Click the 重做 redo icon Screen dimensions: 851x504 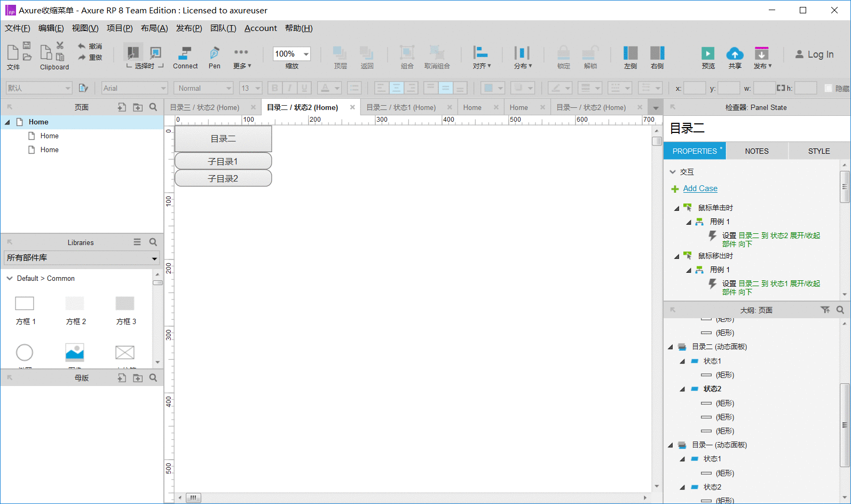click(x=82, y=57)
